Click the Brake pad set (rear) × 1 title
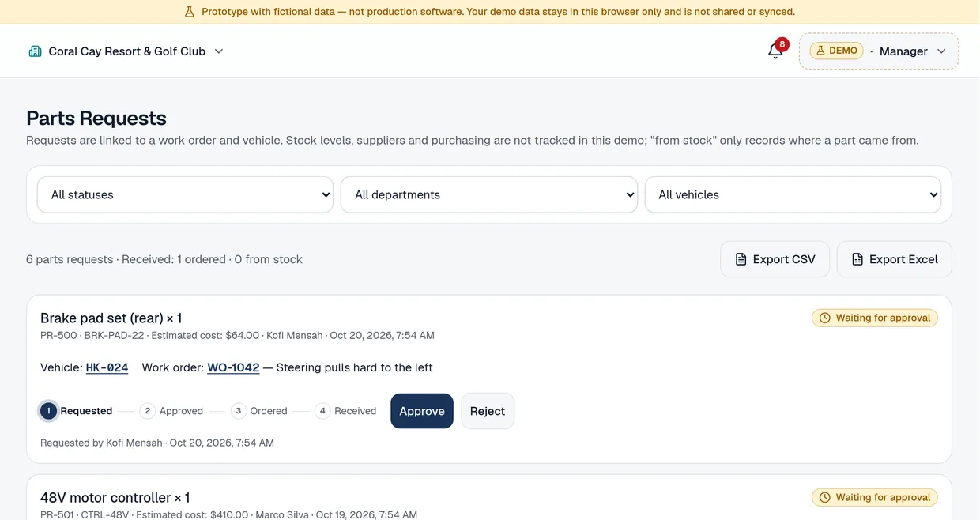Screen dimensions: 980x520 coord(111,318)
